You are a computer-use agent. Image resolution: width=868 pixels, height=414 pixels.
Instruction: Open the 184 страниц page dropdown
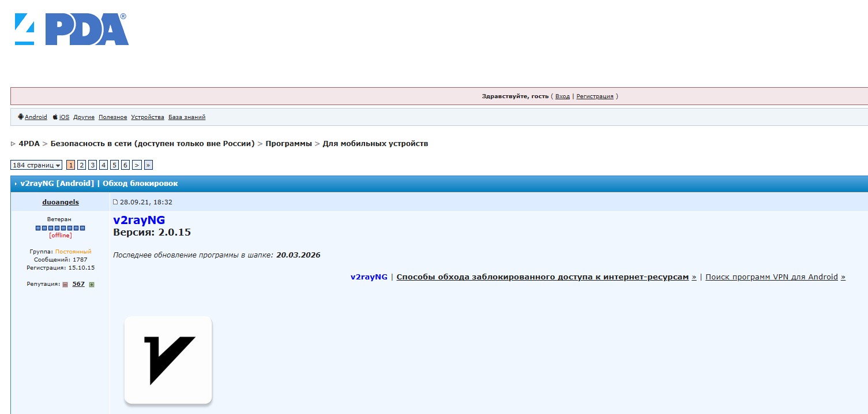pyautogui.click(x=36, y=165)
